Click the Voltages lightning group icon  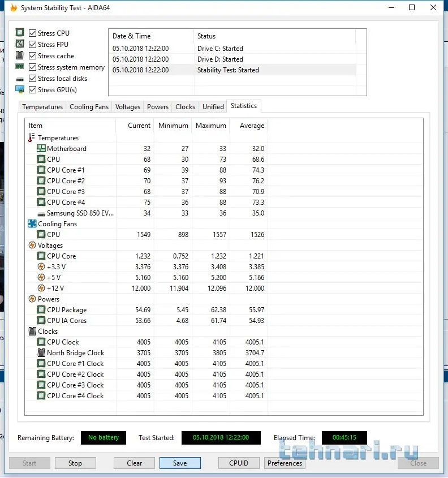point(32,245)
